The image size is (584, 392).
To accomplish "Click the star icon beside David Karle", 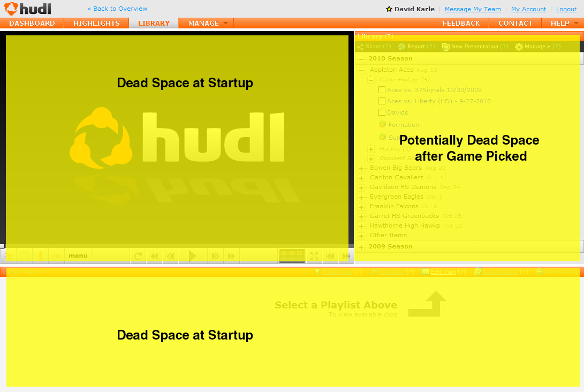I will pyautogui.click(x=389, y=9).
